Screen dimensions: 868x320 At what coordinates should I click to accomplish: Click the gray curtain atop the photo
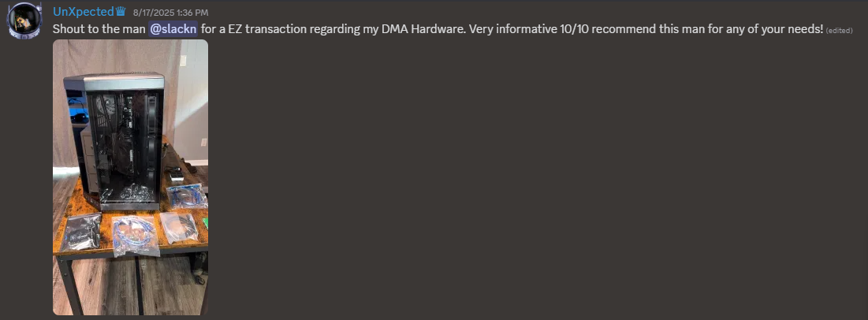click(x=118, y=55)
